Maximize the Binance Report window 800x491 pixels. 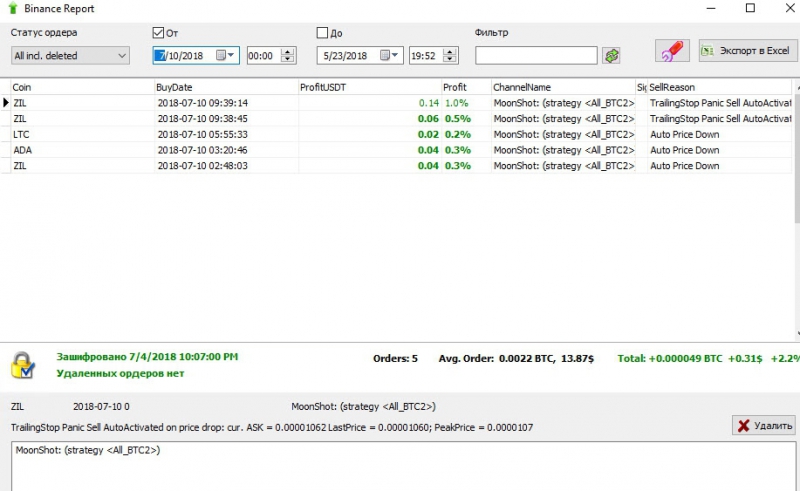pyautogui.click(x=750, y=8)
